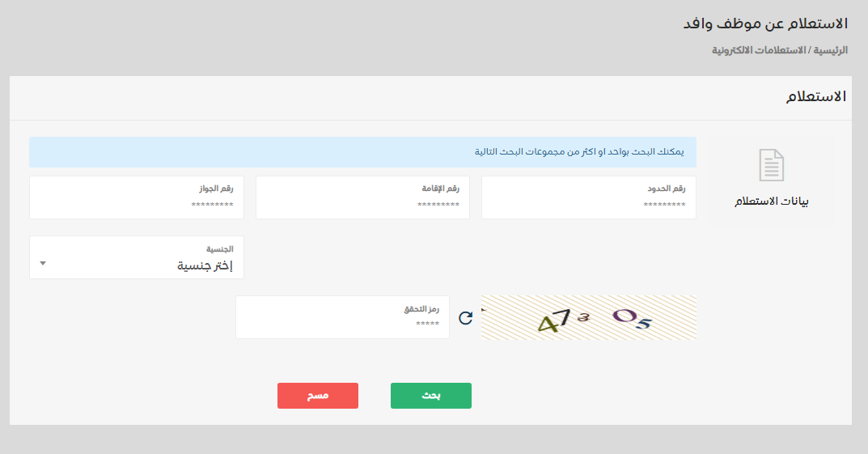Focus the رقم الجواز input field
868x454 pixels.
136,205
